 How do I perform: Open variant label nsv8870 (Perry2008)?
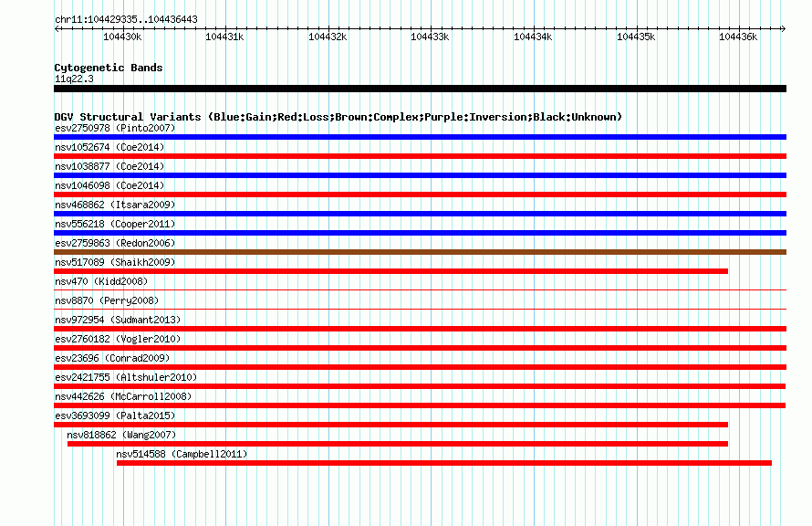107,300
